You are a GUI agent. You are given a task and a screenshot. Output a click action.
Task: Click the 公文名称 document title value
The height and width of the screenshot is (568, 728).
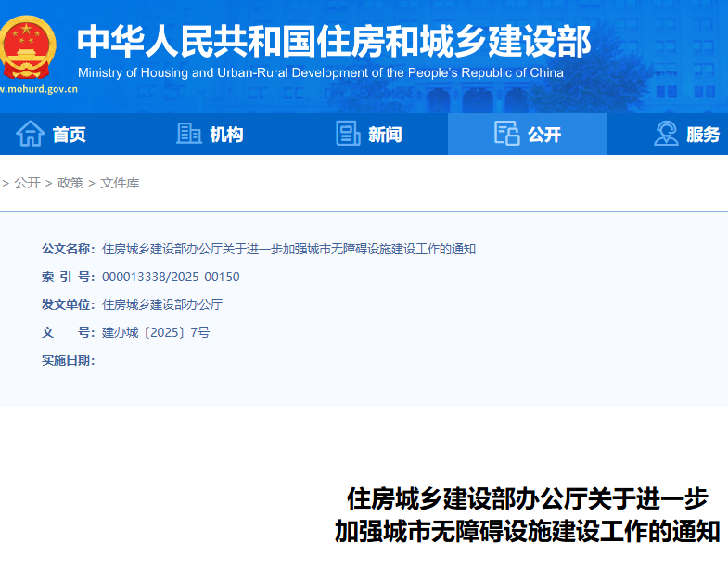(x=288, y=249)
